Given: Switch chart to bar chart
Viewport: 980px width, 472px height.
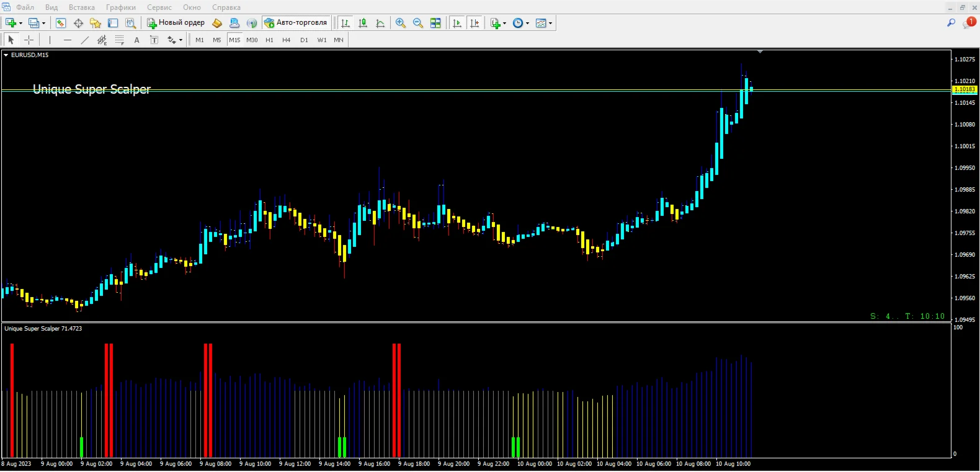Looking at the screenshot, I should [345, 23].
